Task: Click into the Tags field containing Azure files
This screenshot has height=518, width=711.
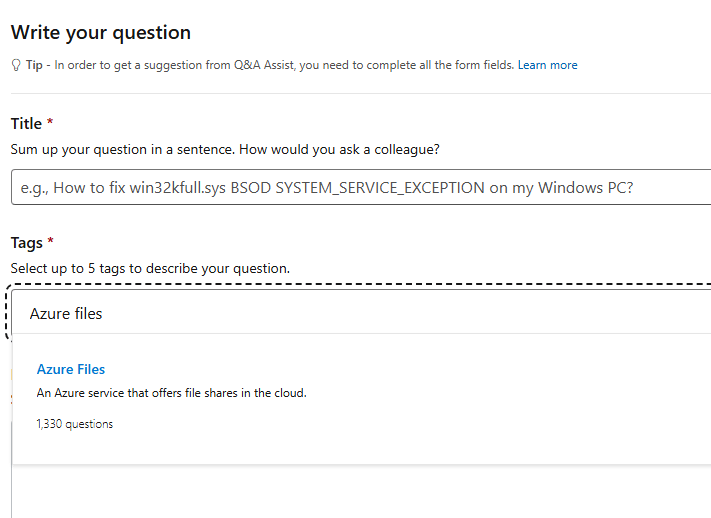Action: click(360, 313)
